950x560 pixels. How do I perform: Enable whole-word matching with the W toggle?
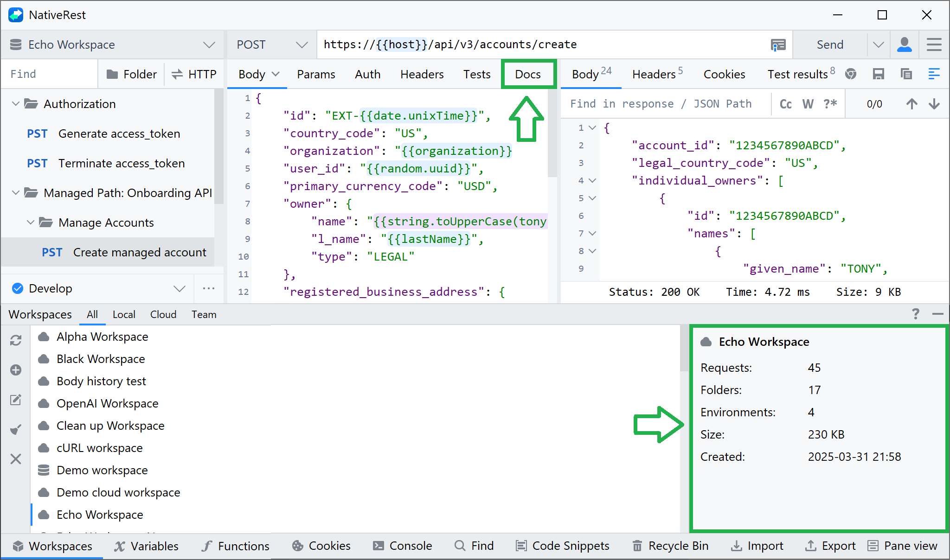tap(808, 103)
